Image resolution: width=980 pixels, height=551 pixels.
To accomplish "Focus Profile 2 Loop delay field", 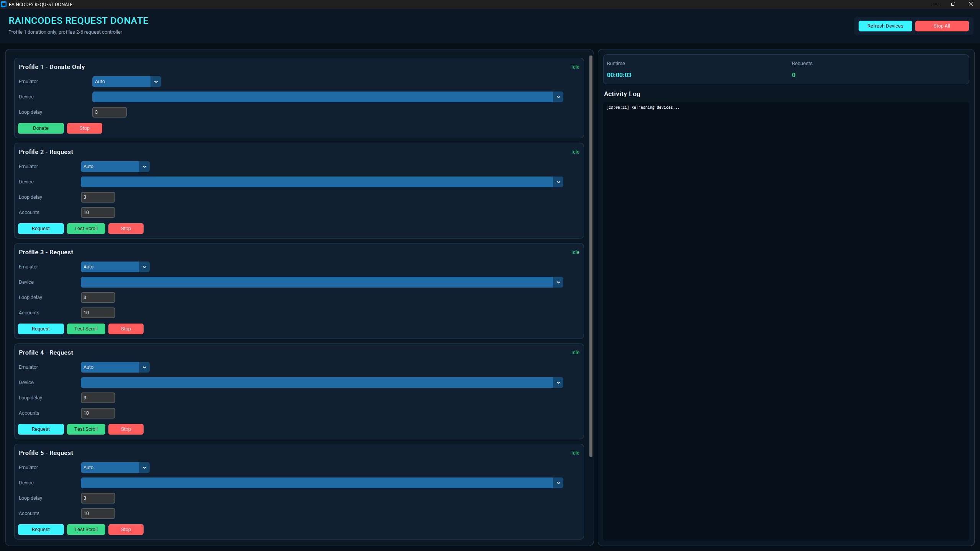I will click(x=98, y=197).
